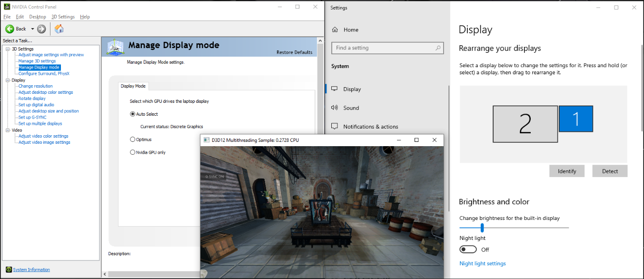Screen dimensions: 644x279
Task: Open the 3D Settings menu
Action: (x=63, y=17)
